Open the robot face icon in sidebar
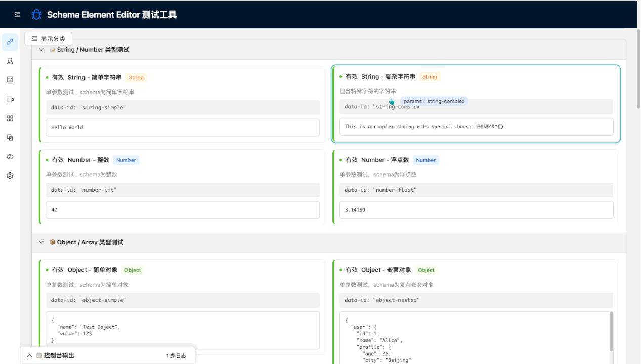The image size is (641, 364). 10,80
